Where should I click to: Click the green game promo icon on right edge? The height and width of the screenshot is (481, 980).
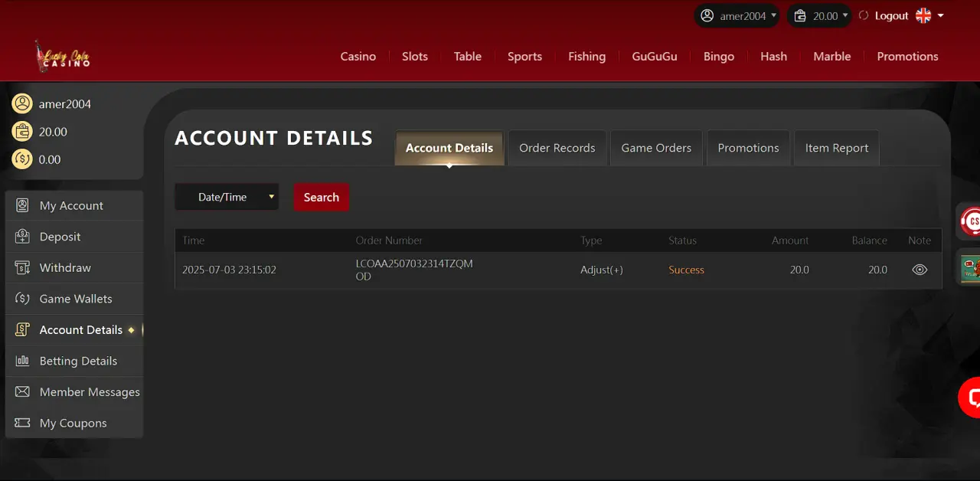tap(970, 267)
